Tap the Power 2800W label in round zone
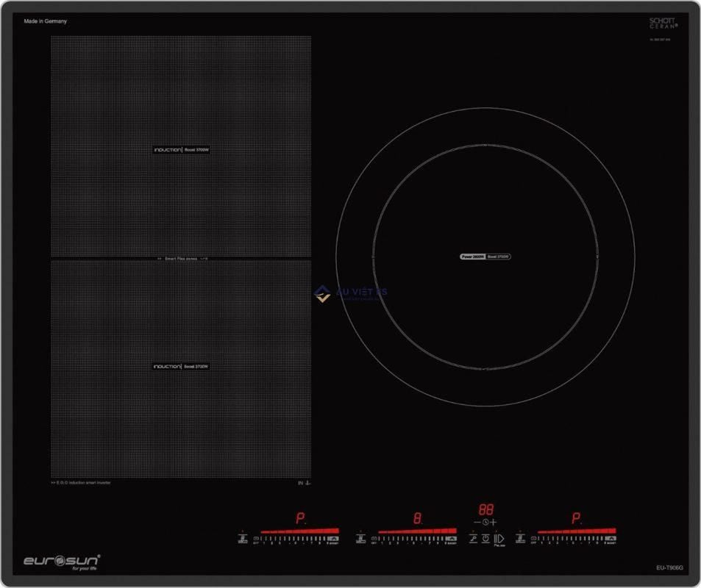701x588 pixels. tap(473, 257)
